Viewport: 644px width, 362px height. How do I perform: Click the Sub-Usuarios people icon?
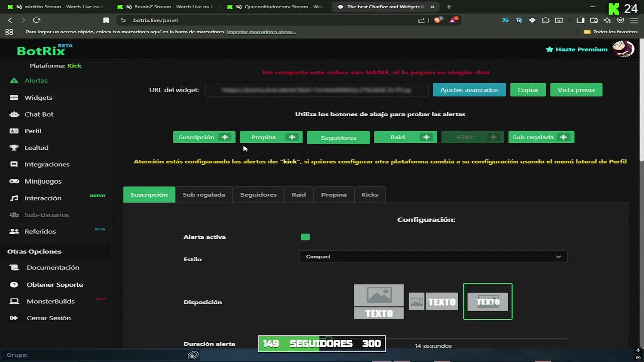(14, 215)
